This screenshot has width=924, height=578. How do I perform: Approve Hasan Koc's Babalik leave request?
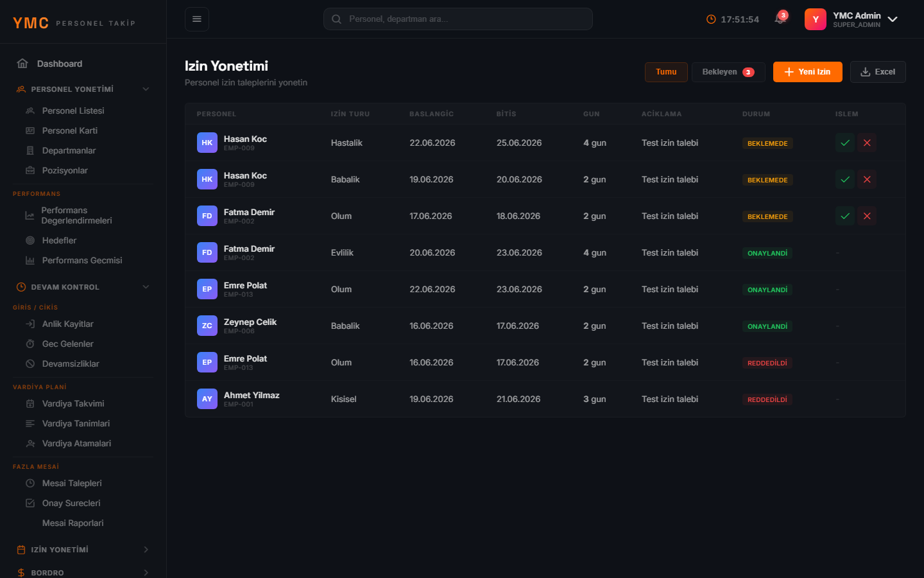[845, 180]
